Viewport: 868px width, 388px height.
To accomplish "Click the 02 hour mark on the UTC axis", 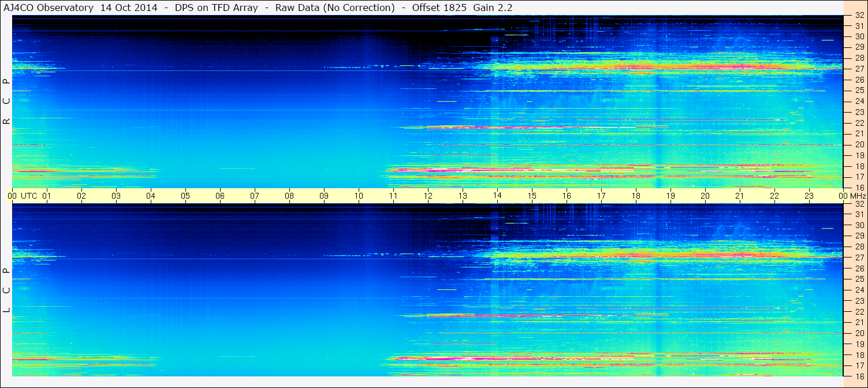I will (81, 196).
